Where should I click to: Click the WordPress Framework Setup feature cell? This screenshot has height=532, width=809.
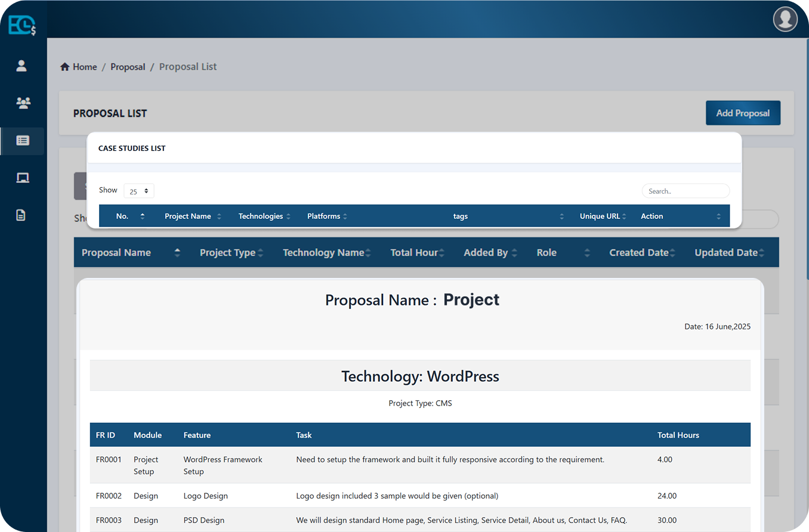(x=223, y=465)
